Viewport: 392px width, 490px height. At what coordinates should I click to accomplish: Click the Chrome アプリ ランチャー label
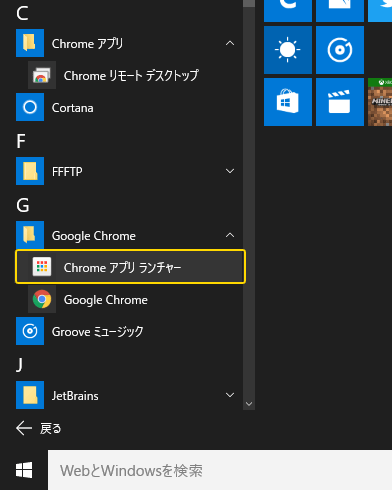pyautogui.click(x=122, y=268)
